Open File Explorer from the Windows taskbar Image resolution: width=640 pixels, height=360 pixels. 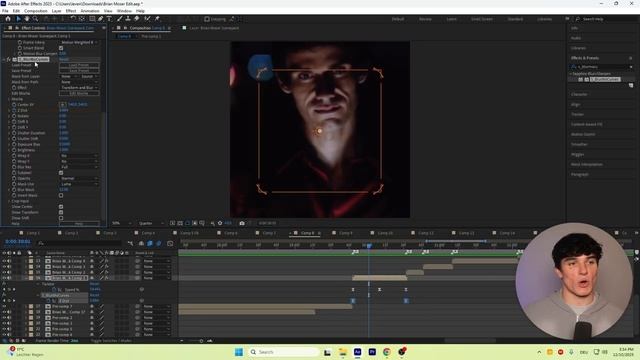coord(342,352)
